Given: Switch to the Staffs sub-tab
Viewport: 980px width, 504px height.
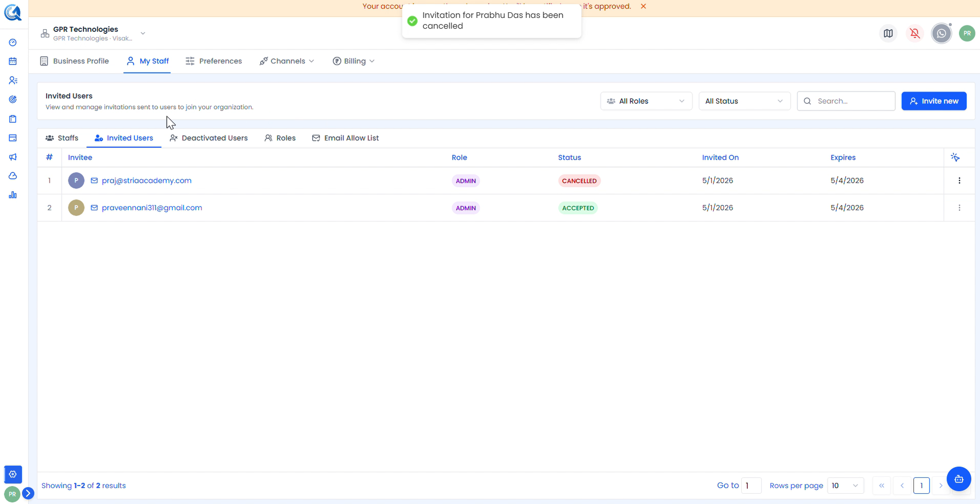Looking at the screenshot, I should pyautogui.click(x=62, y=138).
